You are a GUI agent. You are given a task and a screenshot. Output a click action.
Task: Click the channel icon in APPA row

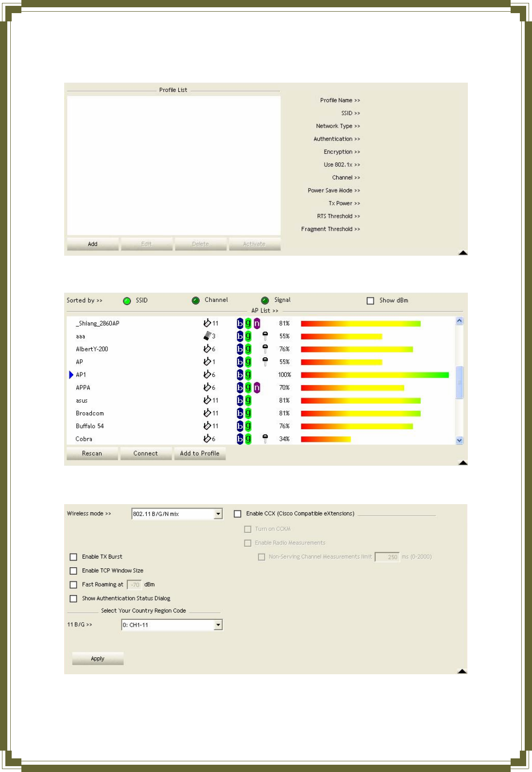click(x=207, y=387)
